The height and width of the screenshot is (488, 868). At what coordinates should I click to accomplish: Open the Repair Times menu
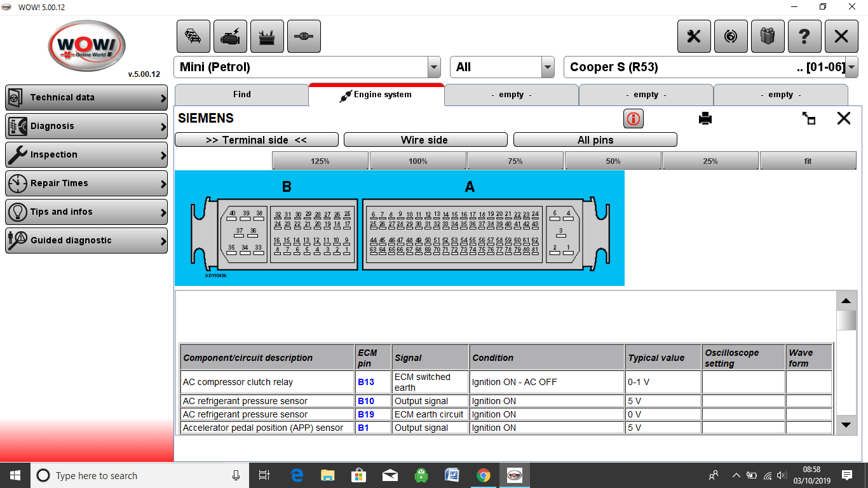point(86,184)
